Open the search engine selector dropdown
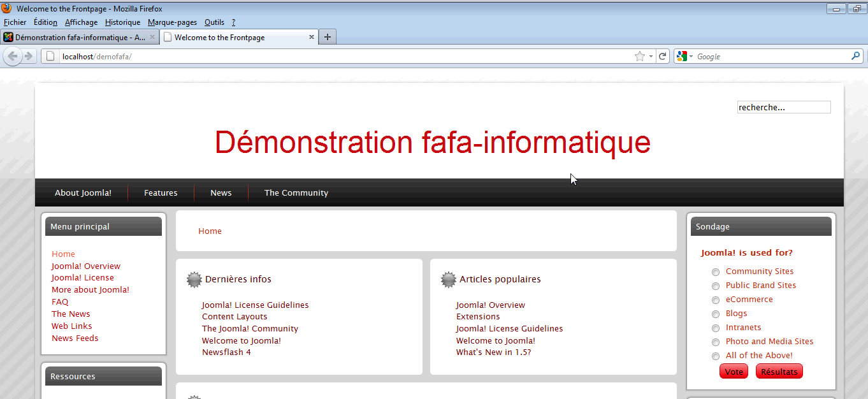This screenshot has height=399, width=868. point(691,57)
